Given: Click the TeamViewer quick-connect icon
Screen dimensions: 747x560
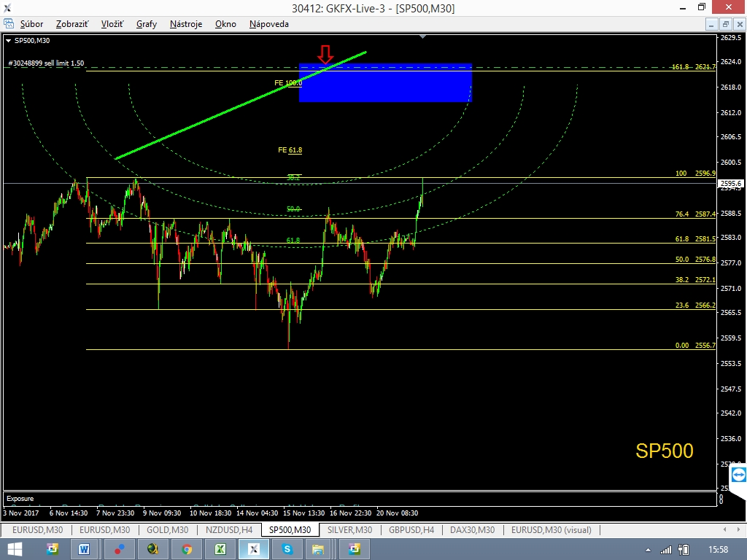Looking at the screenshot, I should click(738, 475).
